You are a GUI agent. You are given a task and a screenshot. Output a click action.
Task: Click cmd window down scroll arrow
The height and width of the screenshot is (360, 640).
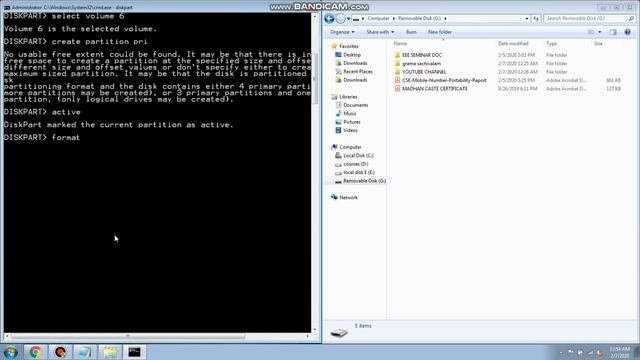[315, 329]
